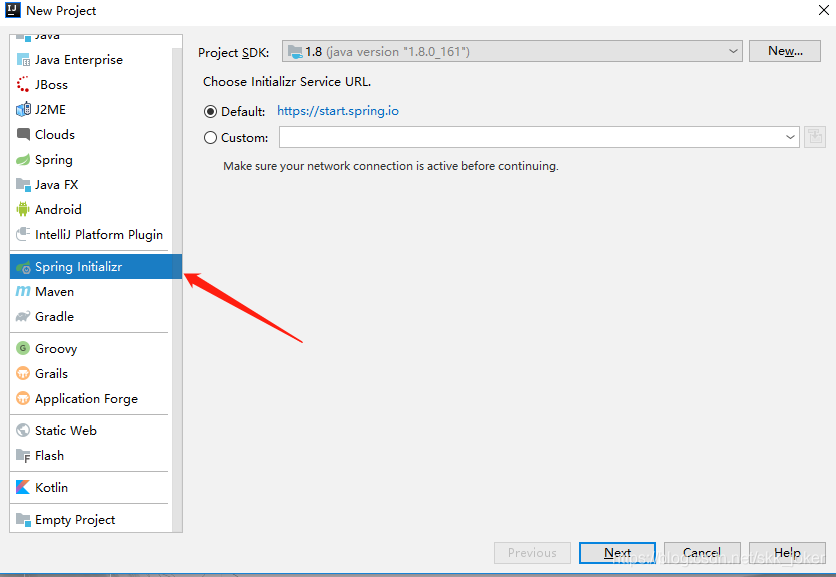Click the Next button
This screenshot has width=836, height=577.
pos(617,553)
